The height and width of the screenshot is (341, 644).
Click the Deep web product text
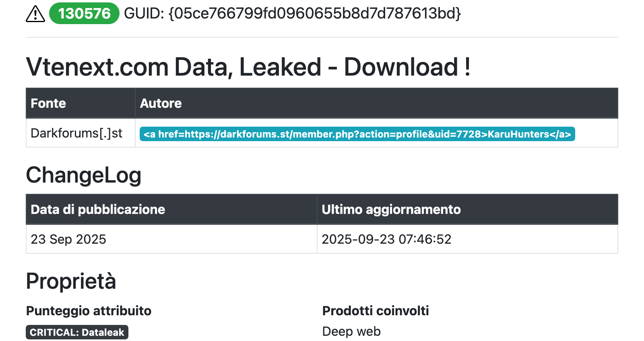coord(351,331)
